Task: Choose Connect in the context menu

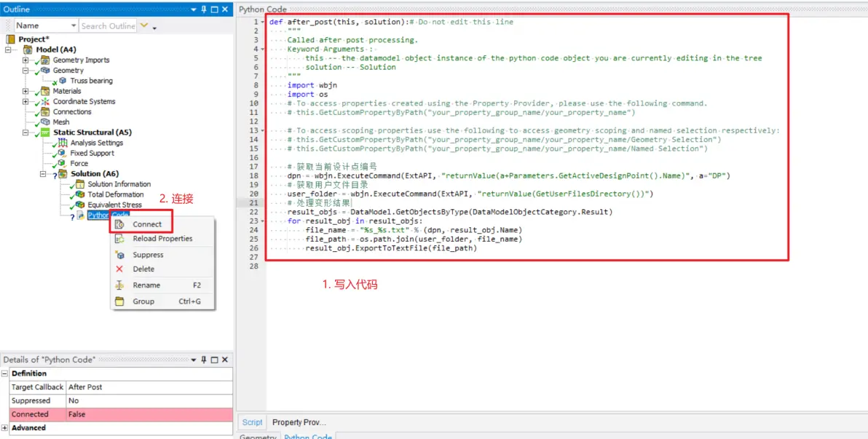Action: (x=146, y=224)
